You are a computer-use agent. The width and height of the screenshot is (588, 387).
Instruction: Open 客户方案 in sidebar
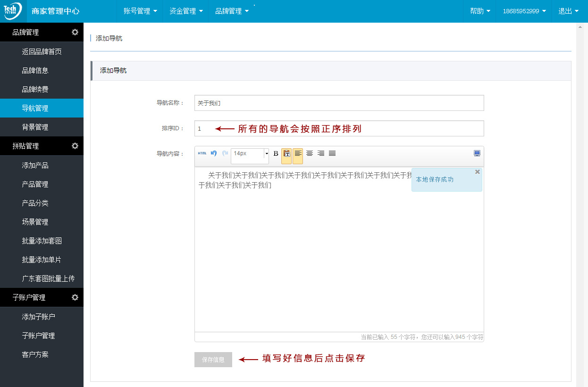[42, 354]
